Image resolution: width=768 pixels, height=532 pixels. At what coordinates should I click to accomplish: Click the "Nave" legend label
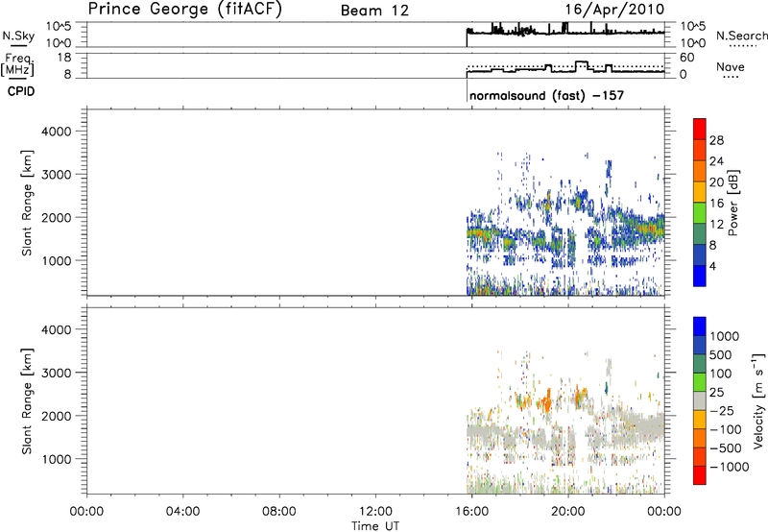tap(731, 67)
